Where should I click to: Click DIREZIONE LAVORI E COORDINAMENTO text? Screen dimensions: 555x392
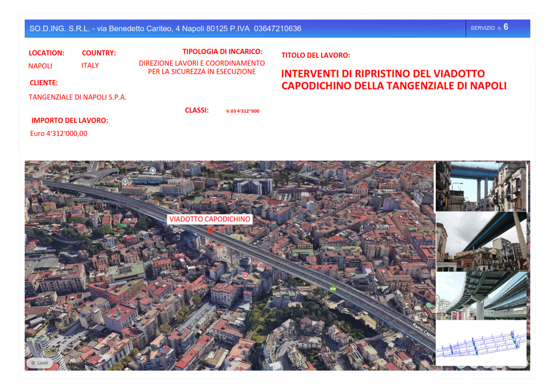pos(202,64)
